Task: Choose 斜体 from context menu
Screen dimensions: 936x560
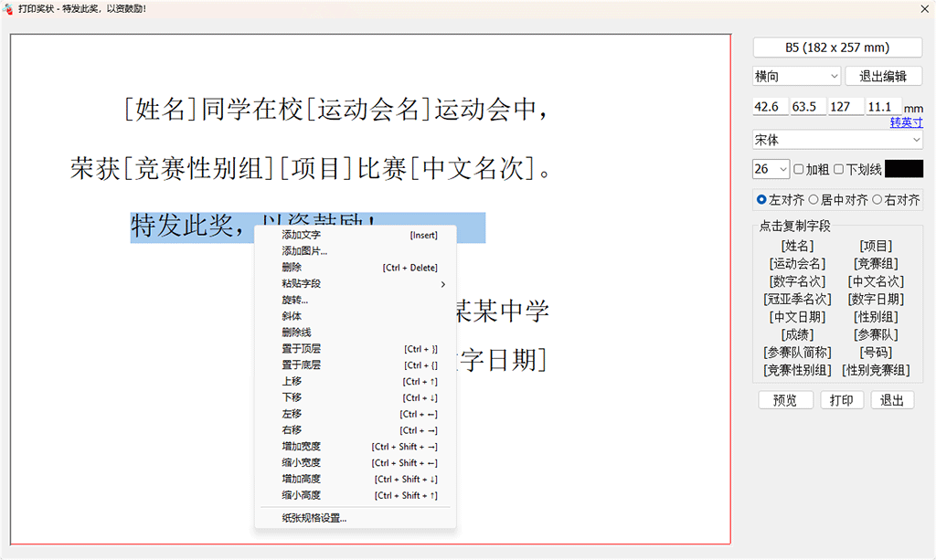Action: (x=356, y=316)
